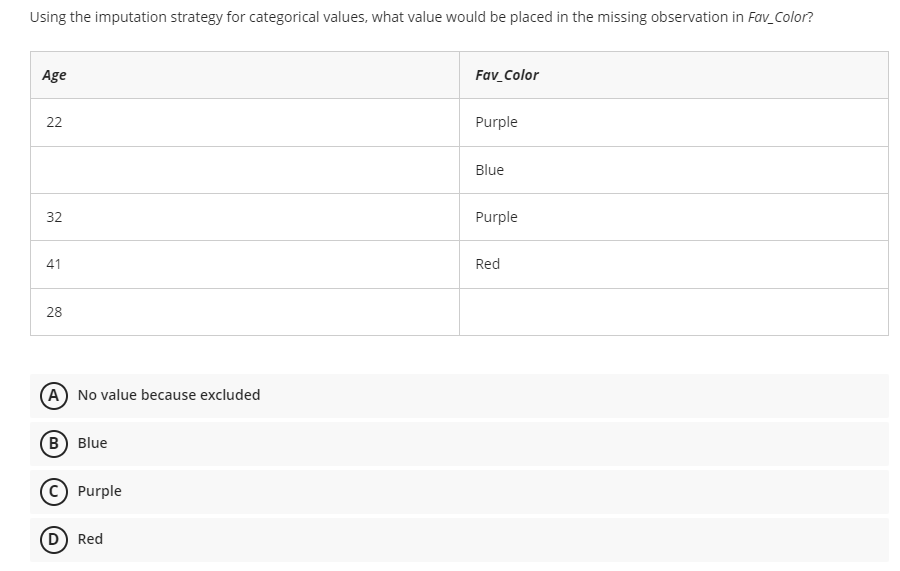Click the Age cell showing 41
900x571 pixels.
coord(245,265)
